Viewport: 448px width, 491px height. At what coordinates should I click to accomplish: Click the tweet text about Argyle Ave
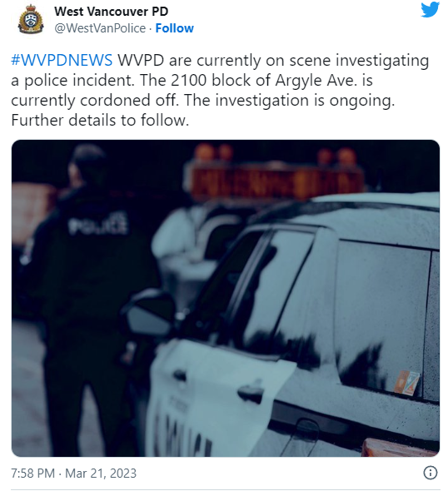click(220, 90)
